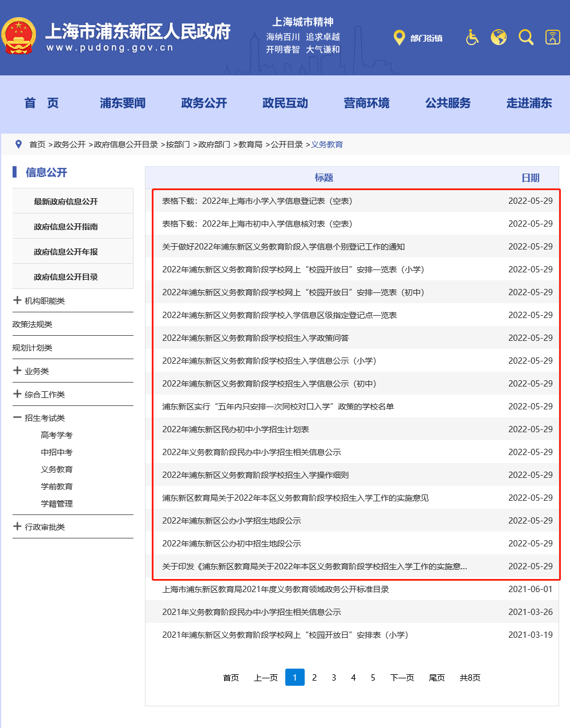Open the globe language icon

pos(498,37)
